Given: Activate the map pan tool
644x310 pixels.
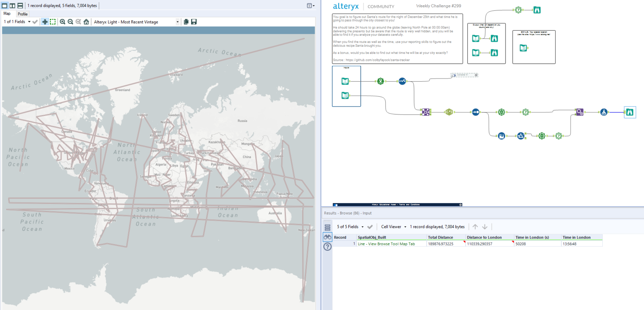Looking at the screenshot, I should pyautogui.click(x=45, y=22).
